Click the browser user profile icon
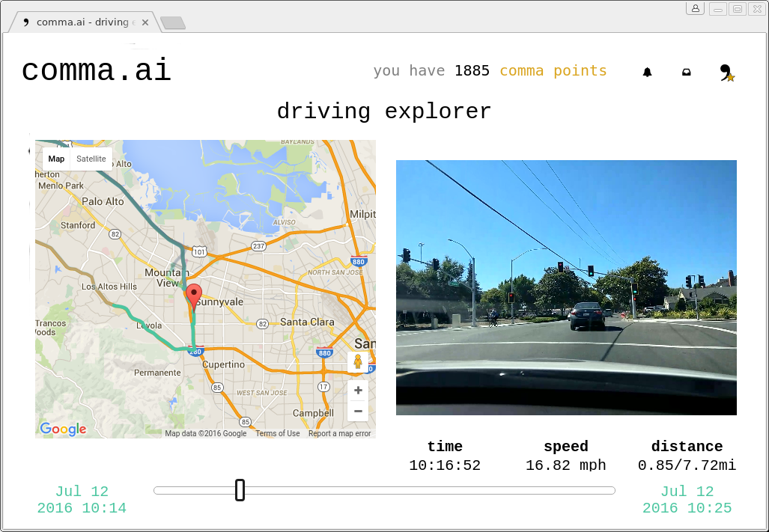The image size is (769, 532). pos(696,8)
